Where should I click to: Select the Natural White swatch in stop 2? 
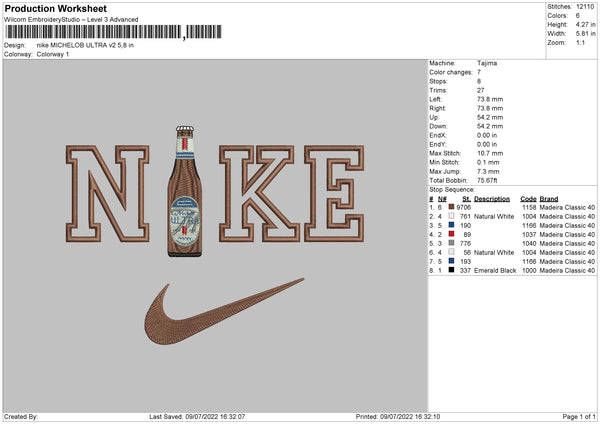point(451,216)
